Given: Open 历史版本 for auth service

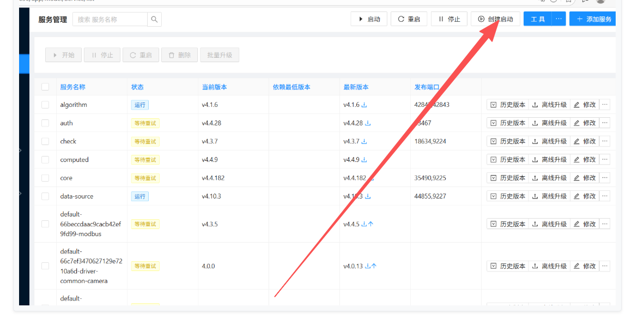Looking at the screenshot, I should click(508, 123).
